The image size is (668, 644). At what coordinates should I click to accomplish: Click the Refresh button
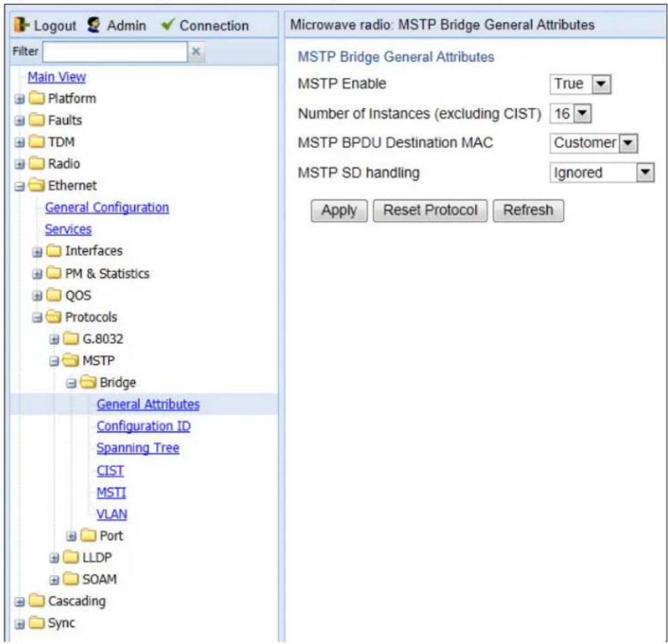[528, 210]
